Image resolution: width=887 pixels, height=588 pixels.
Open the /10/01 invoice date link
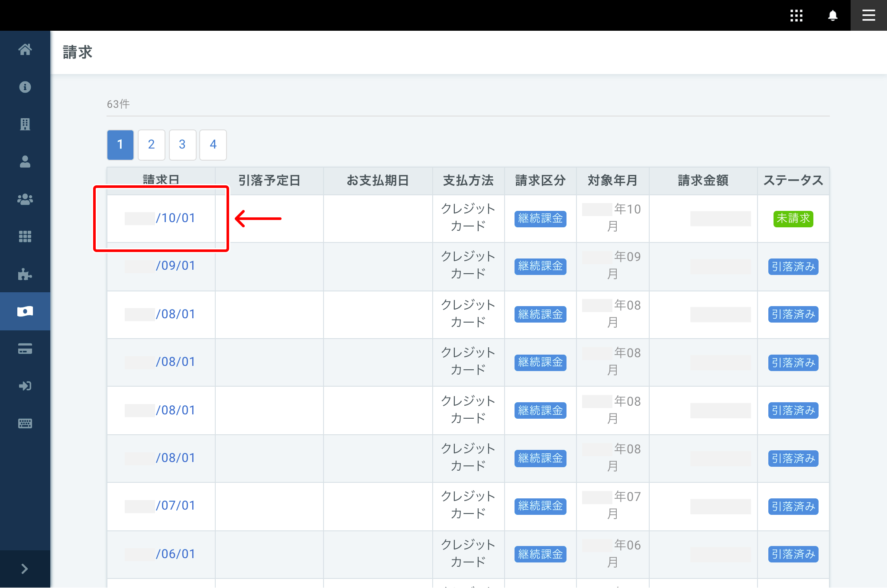(175, 218)
